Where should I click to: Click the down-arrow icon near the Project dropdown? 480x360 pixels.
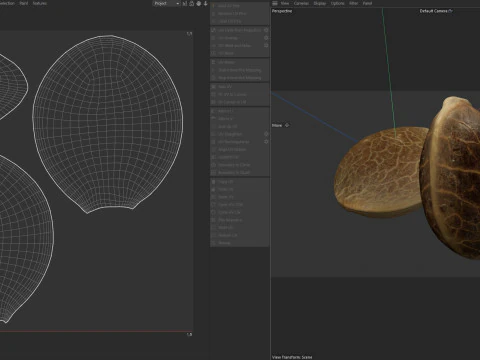(206, 3)
